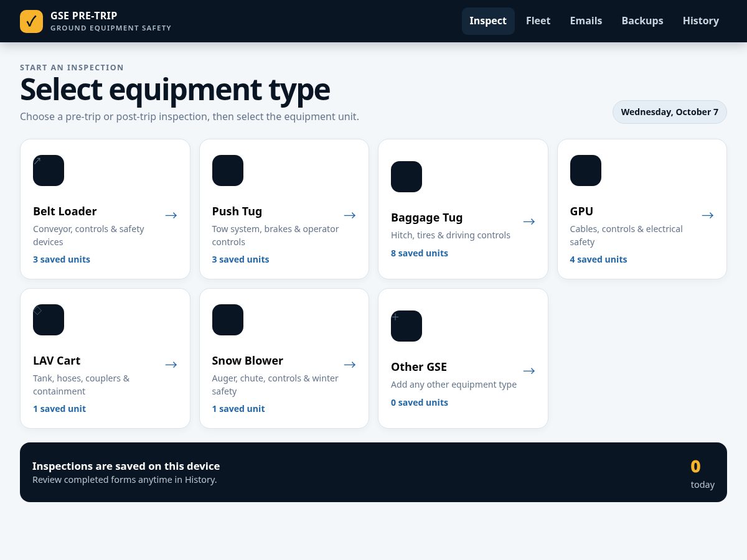The image size is (747, 560).
Task: Choose Push Tug equipment title
Action: point(237,212)
